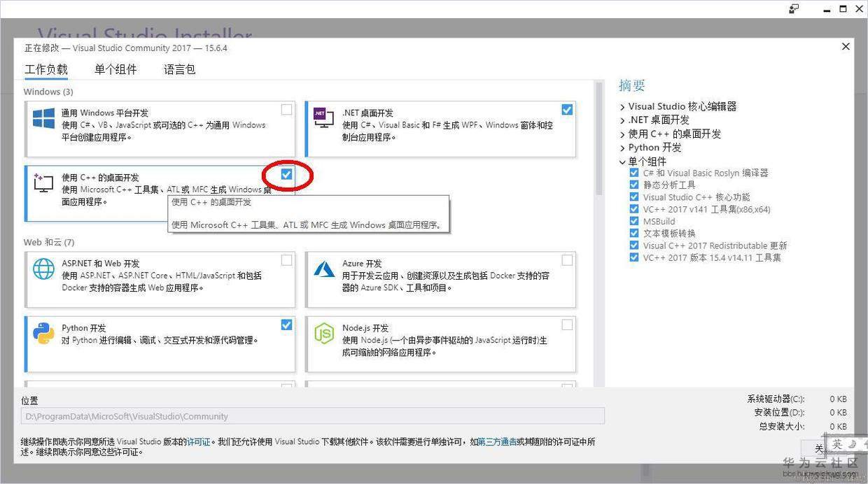Click the .NET desktop development icon
The width and height of the screenshot is (868, 484).
323,118
